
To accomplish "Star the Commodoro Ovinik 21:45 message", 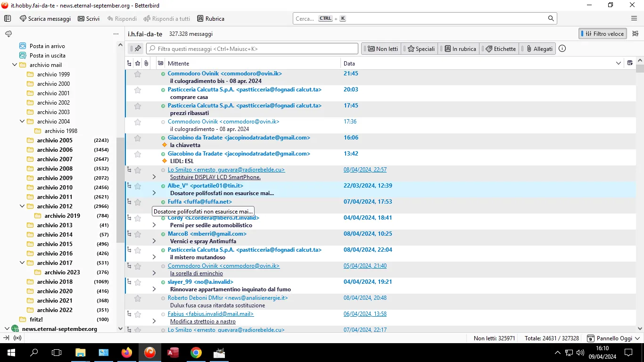I will tap(138, 74).
